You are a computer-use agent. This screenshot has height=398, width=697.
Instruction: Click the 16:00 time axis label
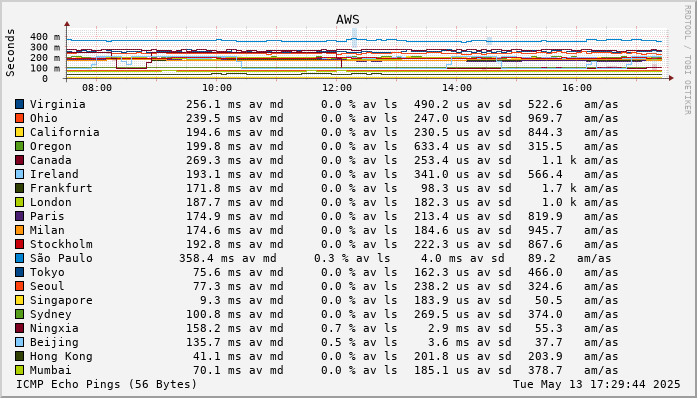click(x=577, y=88)
